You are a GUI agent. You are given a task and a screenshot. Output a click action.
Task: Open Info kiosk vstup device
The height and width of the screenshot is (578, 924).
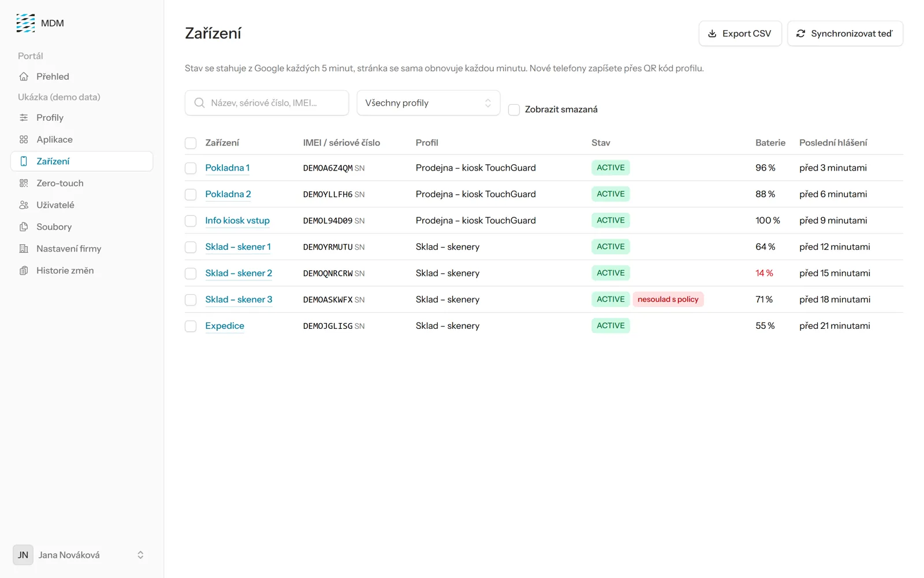[237, 220]
